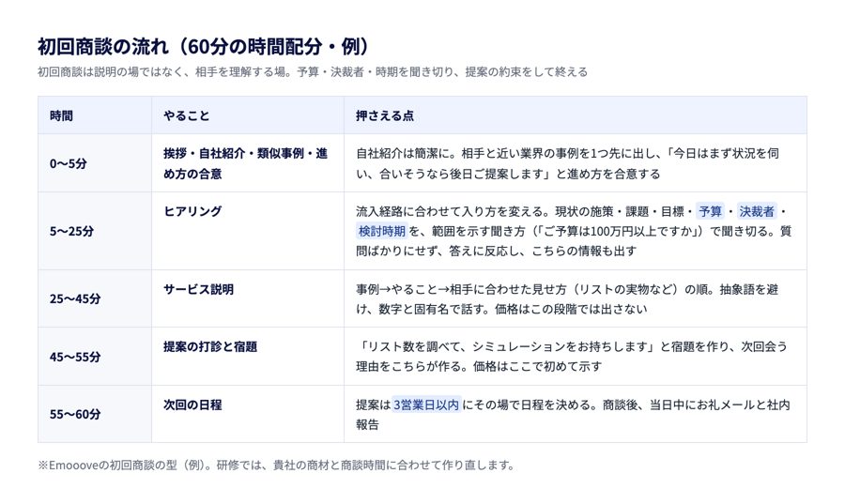
Task: Click the 0〜5分 time cell
Action: pyautogui.click(x=94, y=163)
